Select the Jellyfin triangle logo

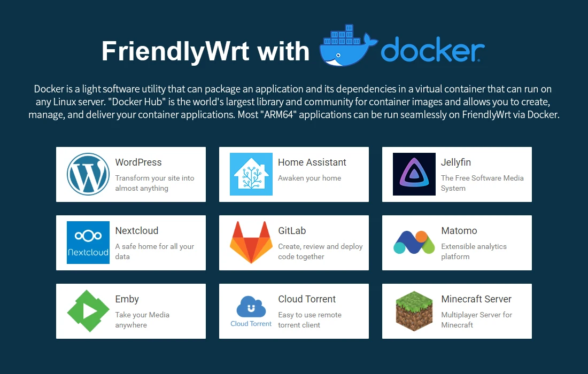coord(414,174)
